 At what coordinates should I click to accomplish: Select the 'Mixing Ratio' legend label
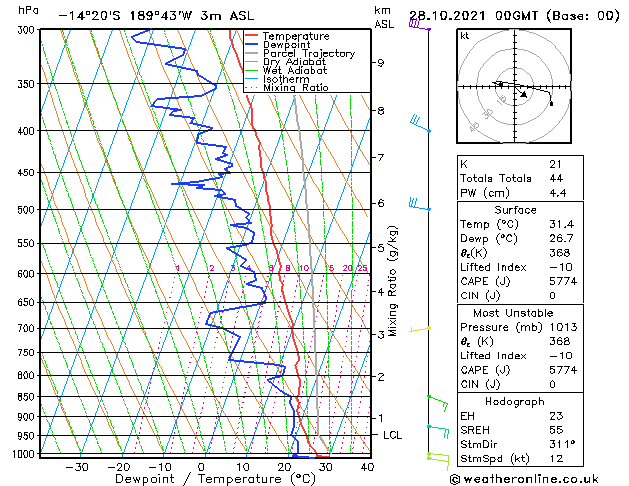(296, 87)
